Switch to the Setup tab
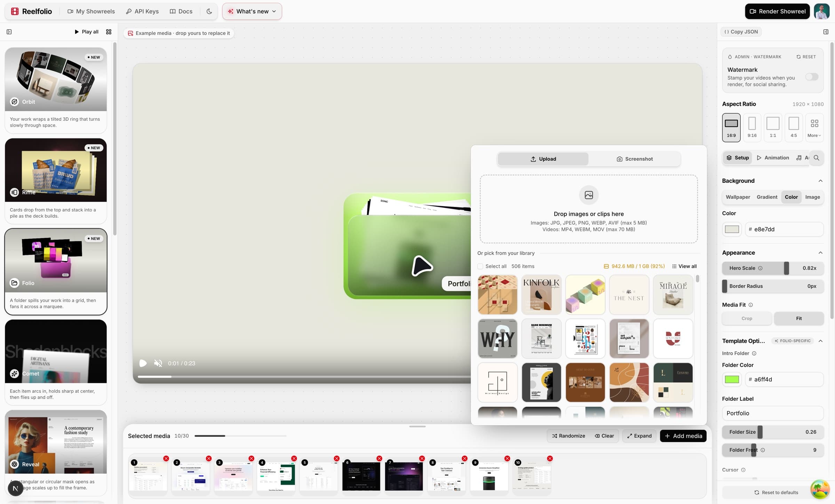835x504 pixels. pos(738,158)
